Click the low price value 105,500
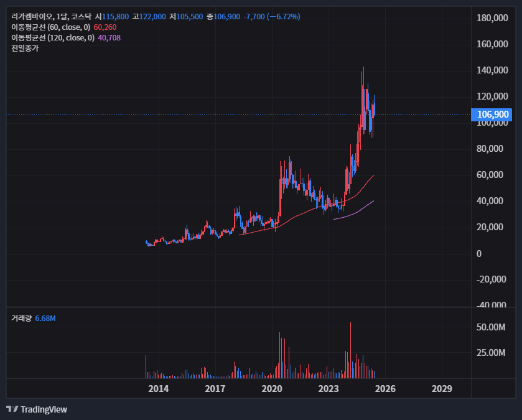 (189, 17)
